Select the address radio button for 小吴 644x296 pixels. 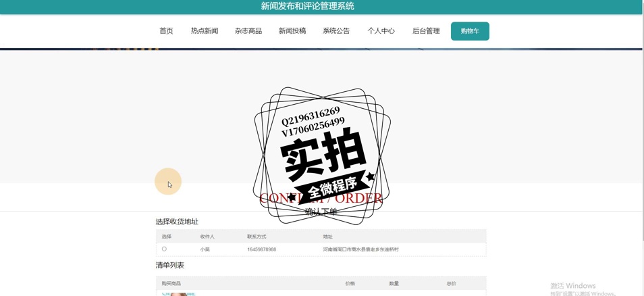point(164,249)
